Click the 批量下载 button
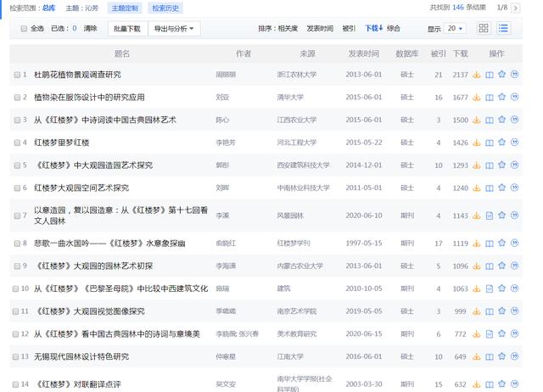The image size is (543, 392). [127, 28]
